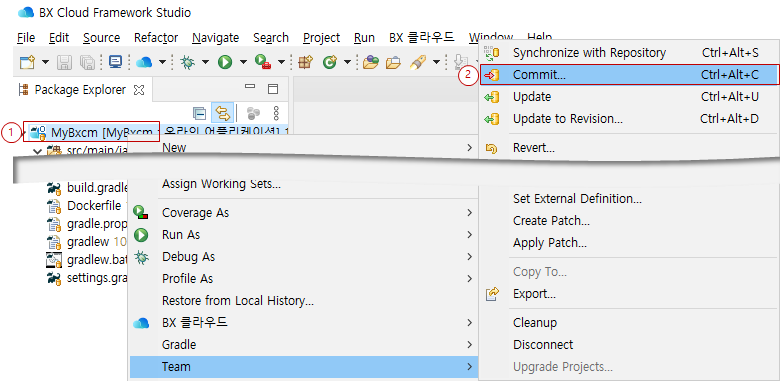The width and height of the screenshot is (780, 381).
Task: Open the File menu
Action: (x=26, y=38)
